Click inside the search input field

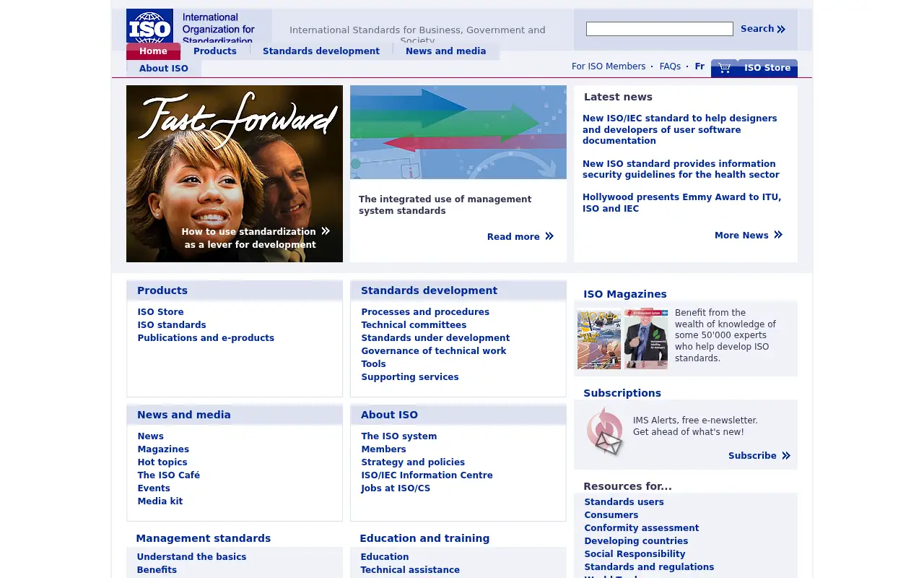(x=660, y=29)
